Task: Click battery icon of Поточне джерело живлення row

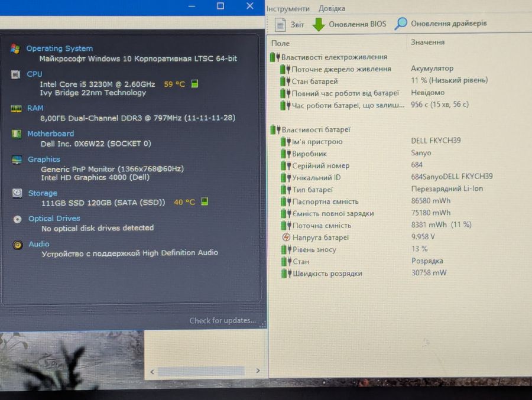Action: 286,69
